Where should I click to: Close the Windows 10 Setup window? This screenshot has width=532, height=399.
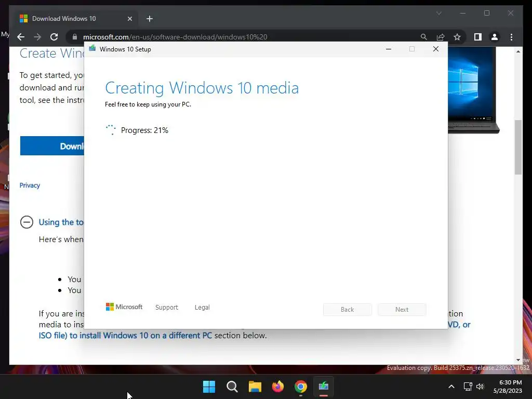436,49
